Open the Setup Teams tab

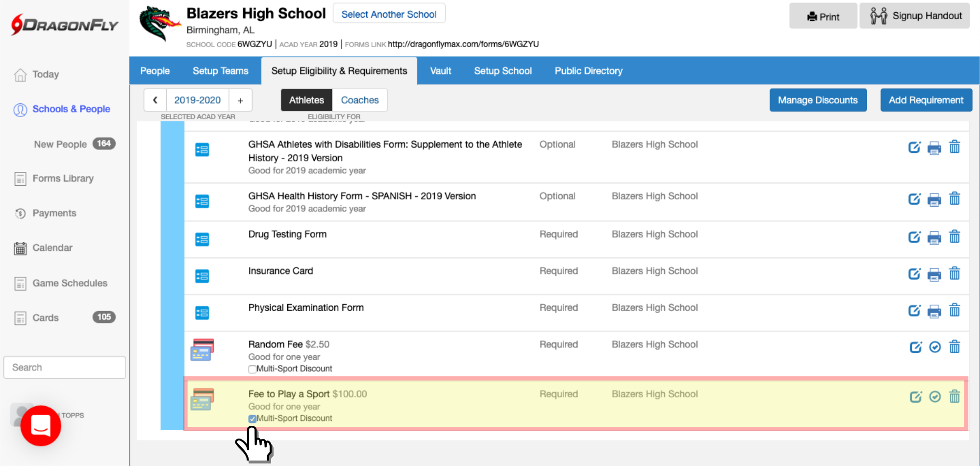point(220,71)
